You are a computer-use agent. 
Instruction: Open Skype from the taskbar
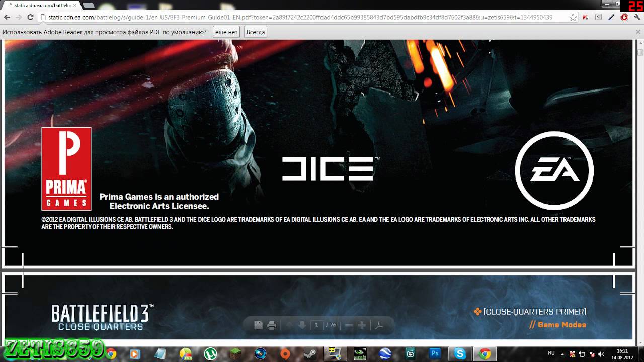[460, 354]
